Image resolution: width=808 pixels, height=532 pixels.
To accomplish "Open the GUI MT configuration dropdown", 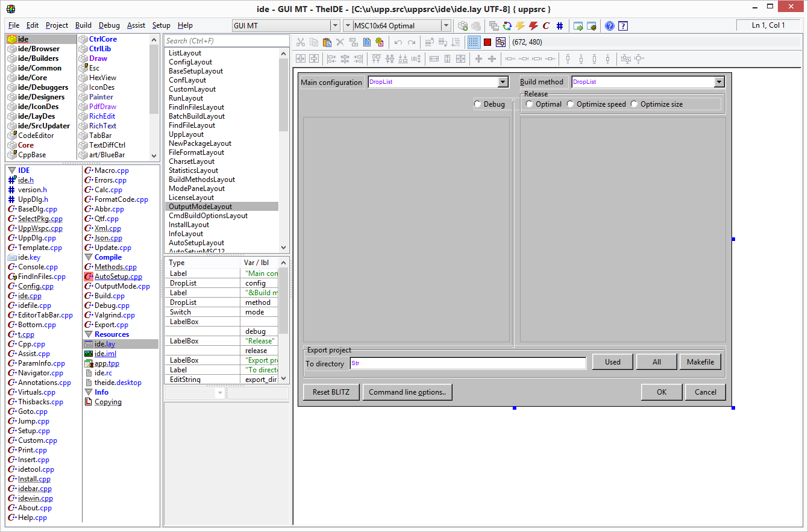I will point(335,26).
